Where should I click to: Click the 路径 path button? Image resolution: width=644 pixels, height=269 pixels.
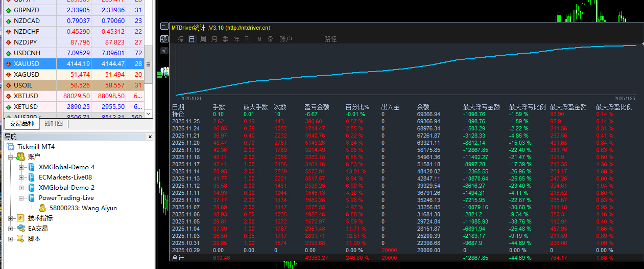(x=330, y=39)
